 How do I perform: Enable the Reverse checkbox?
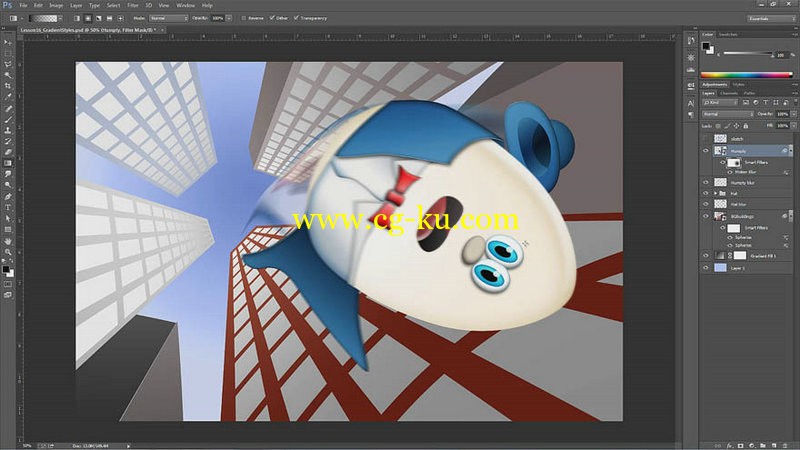244,18
